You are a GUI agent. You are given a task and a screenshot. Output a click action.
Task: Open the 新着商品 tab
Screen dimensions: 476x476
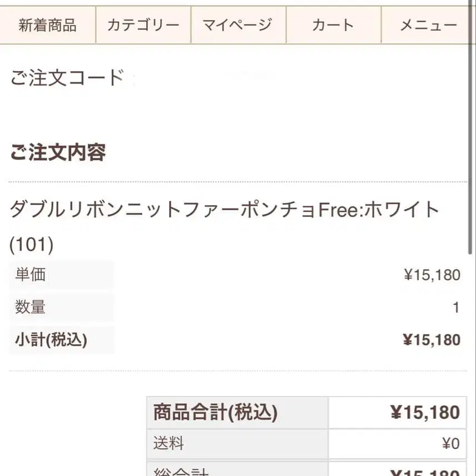click(x=47, y=25)
